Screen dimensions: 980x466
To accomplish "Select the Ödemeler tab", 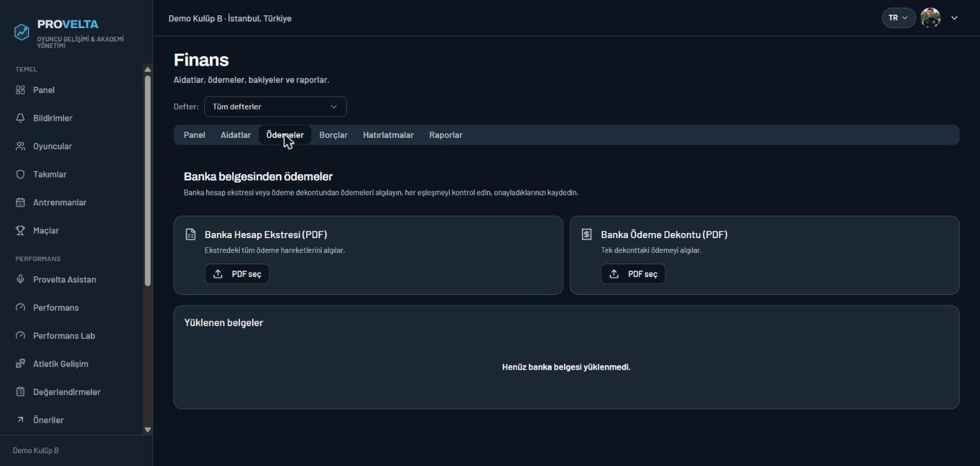I will point(285,135).
